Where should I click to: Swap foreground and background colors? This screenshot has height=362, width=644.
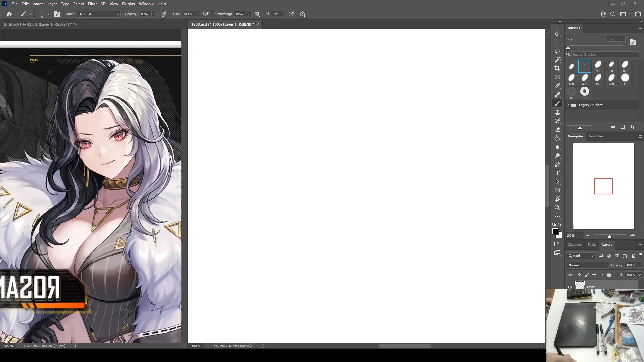(560, 225)
